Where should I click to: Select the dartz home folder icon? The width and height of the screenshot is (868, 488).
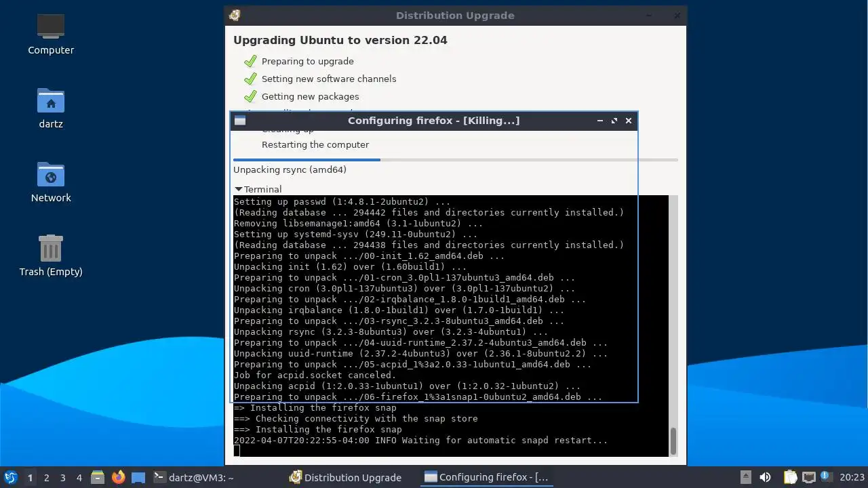coord(51,108)
